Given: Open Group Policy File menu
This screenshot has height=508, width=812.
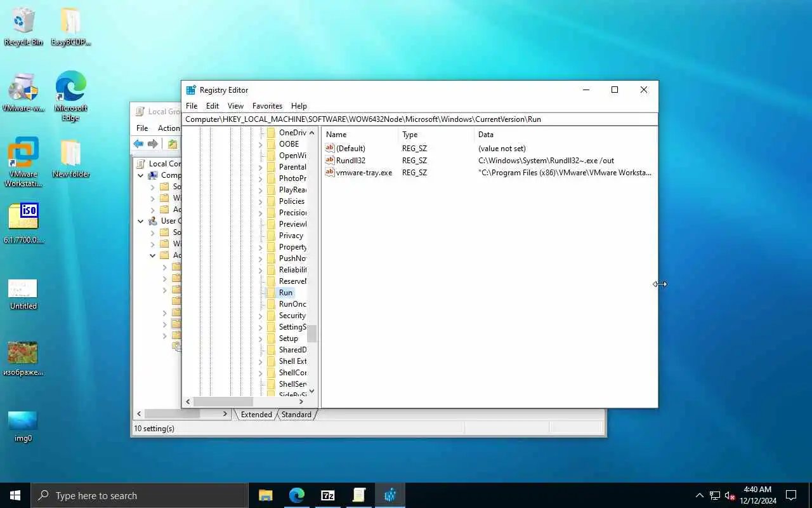Looking at the screenshot, I should tap(142, 128).
